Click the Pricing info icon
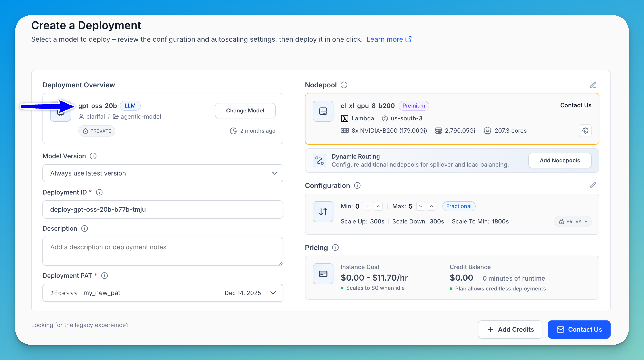 click(335, 248)
